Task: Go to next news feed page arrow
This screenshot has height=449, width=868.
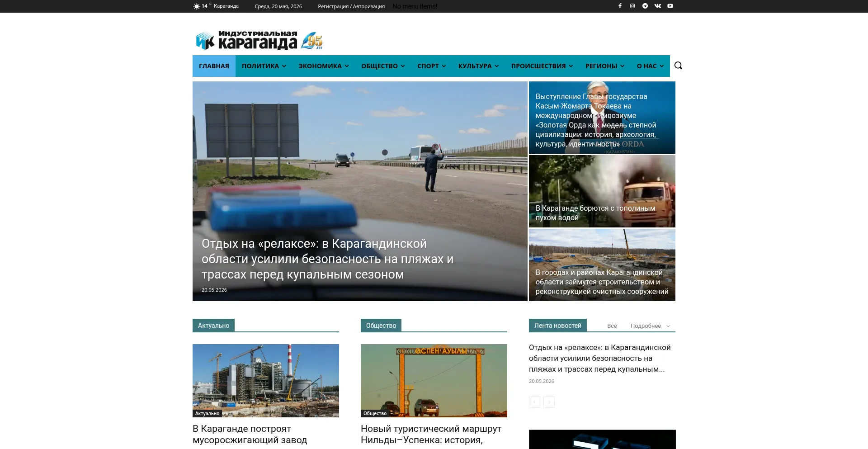Action: point(549,402)
